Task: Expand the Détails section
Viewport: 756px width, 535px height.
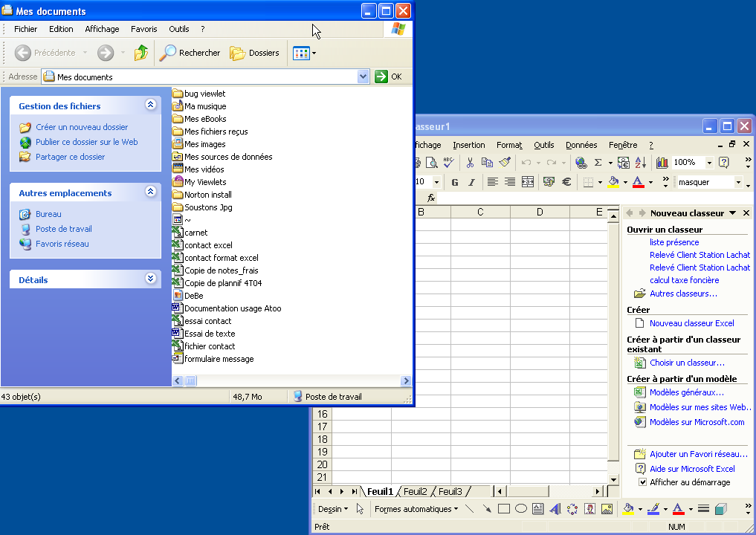Action: click(x=150, y=278)
